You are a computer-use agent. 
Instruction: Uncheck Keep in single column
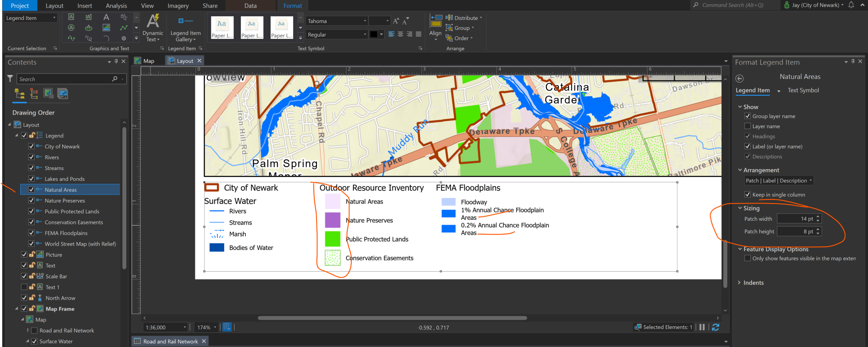748,194
